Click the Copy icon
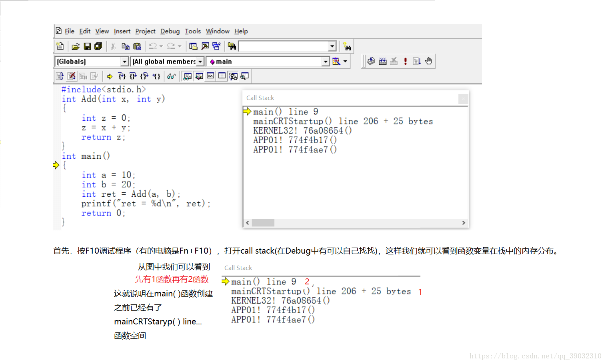 (x=125, y=46)
